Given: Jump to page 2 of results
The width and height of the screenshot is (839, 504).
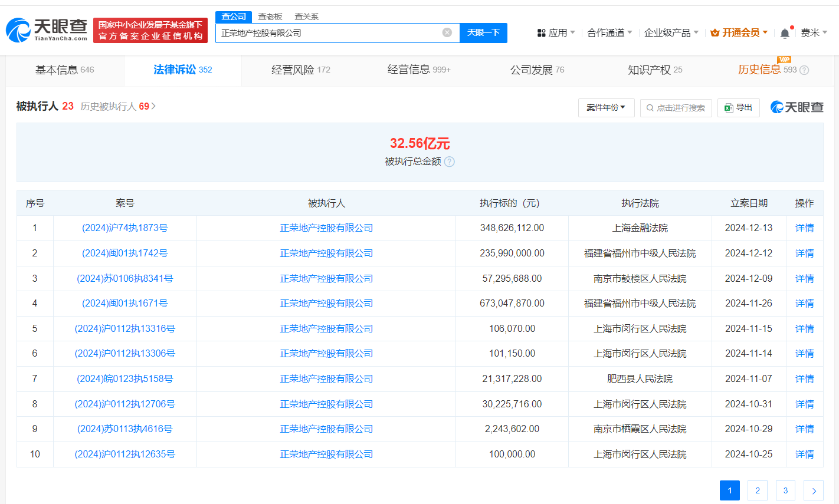Looking at the screenshot, I should tap(757, 490).
